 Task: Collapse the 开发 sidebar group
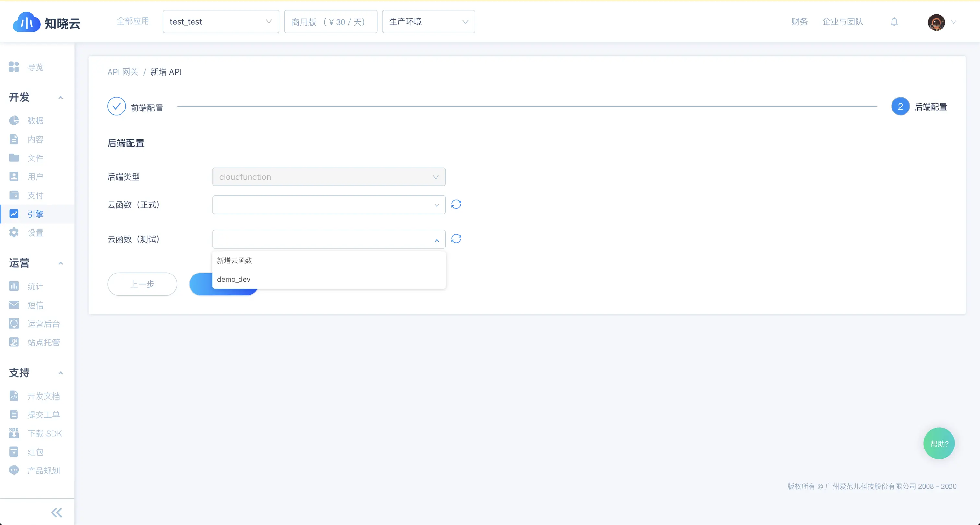pos(61,98)
